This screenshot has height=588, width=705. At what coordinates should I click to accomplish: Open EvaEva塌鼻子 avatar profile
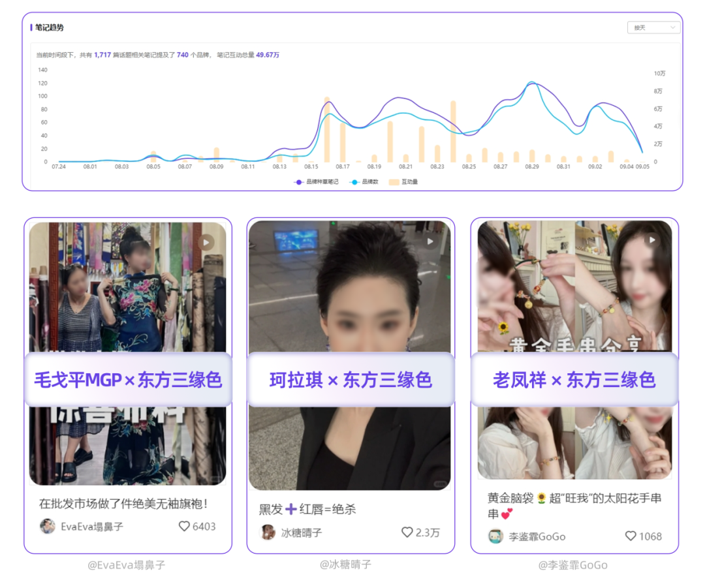pos(47,526)
